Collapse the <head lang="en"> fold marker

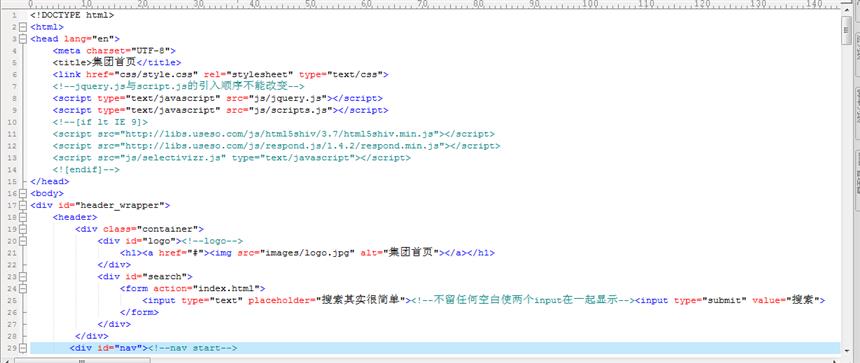click(x=22, y=39)
